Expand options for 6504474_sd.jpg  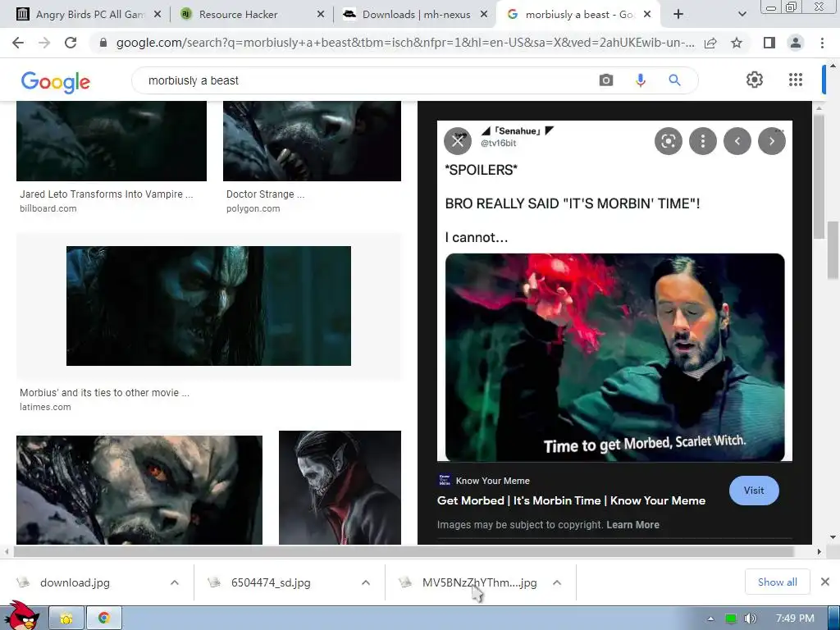365,582
